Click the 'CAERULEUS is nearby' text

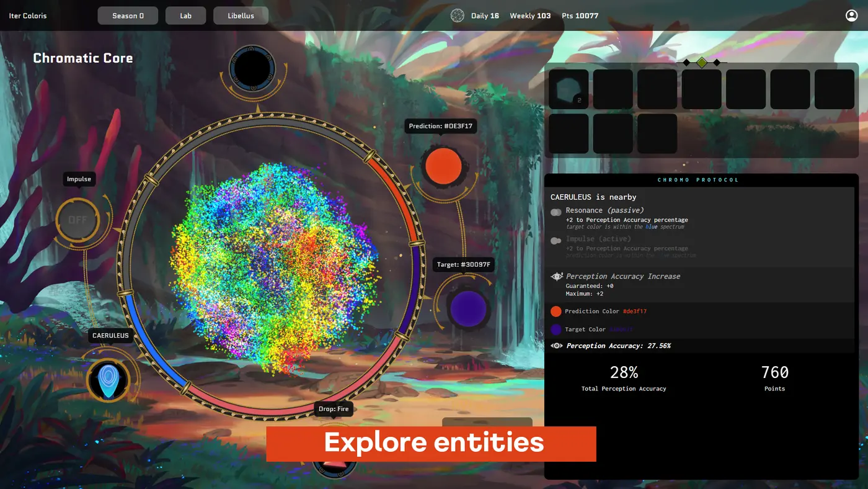pos(593,197)
